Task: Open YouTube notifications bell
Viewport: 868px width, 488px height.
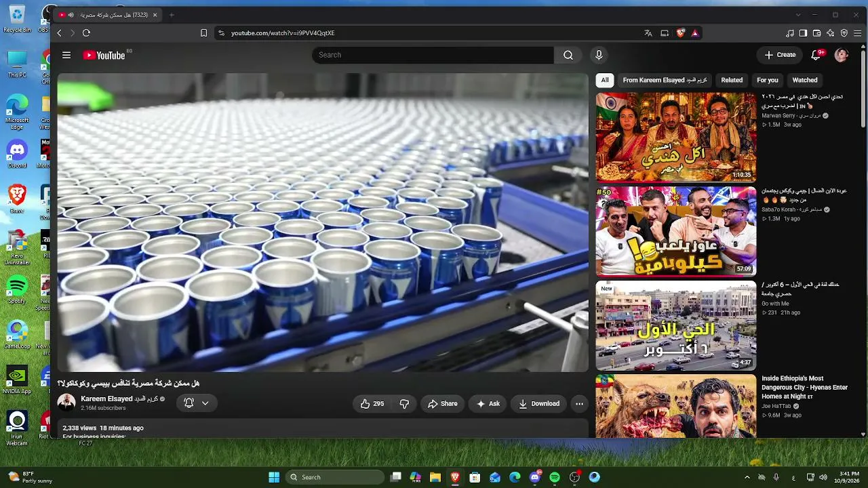Action: pos(816,55)
